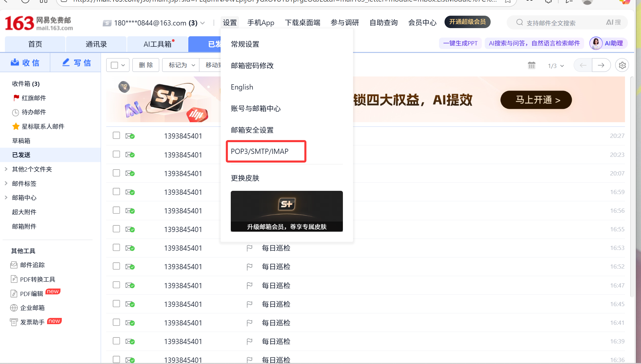Choose POP3/SMTP/IMAP from settings menu

tap(260, 151)
